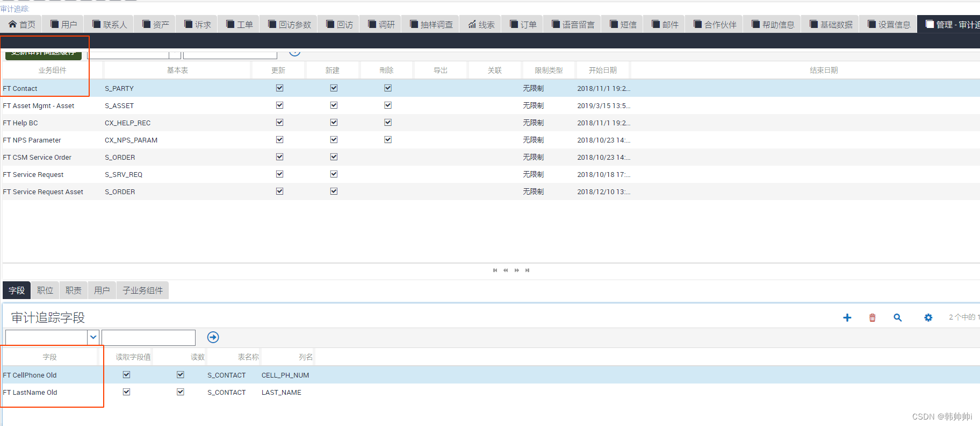This screenshot has height=426, width=980.
Task: Open the 资产 screen tab
Action: (x=156, y=24)
